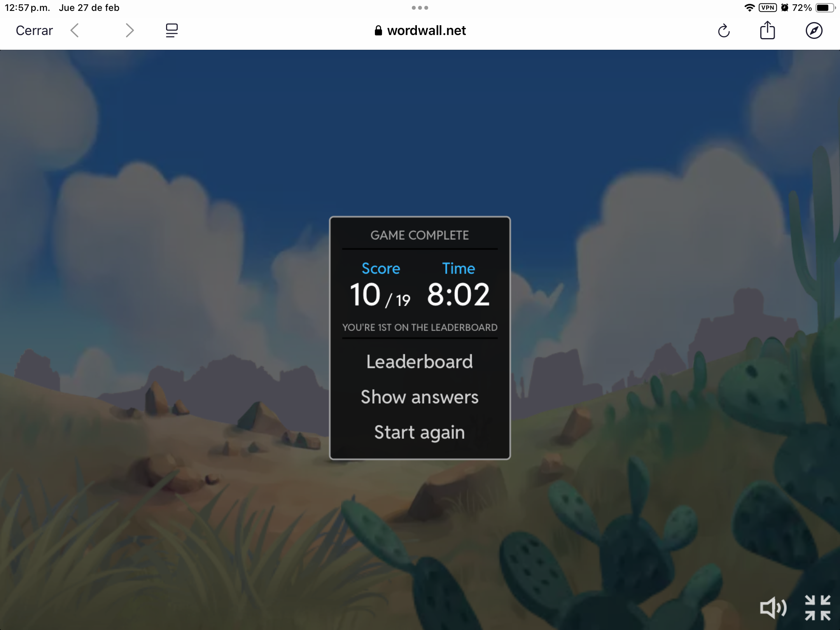Exit fullscreen using the collapse arrows icon

click(818, 607)
